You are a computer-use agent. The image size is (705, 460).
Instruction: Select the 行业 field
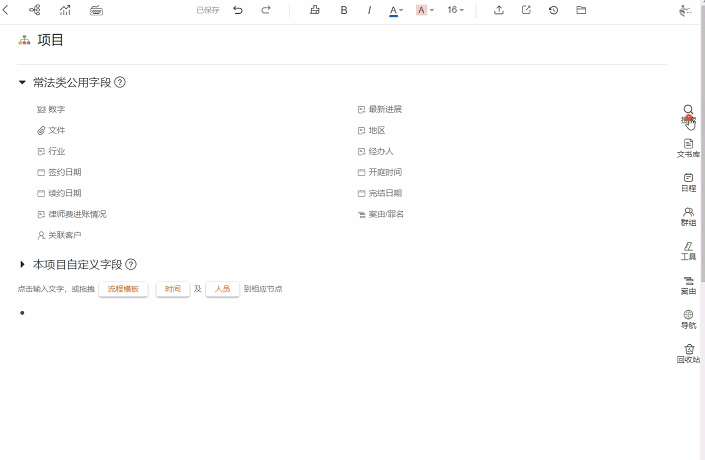51,151
